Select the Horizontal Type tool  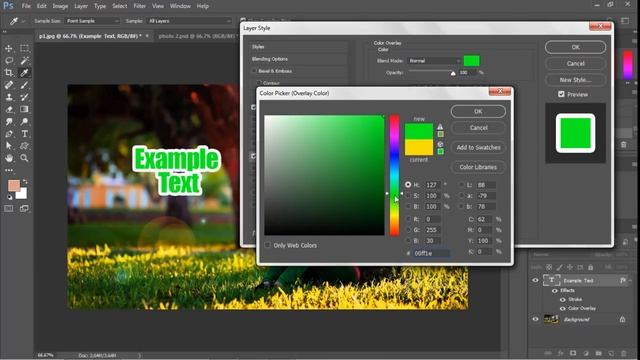pyautogui.click(x=24, y=134)
